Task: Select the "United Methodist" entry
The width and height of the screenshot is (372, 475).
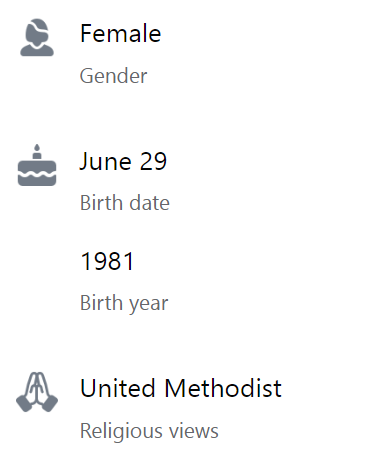Action: [x=181, y=388]
